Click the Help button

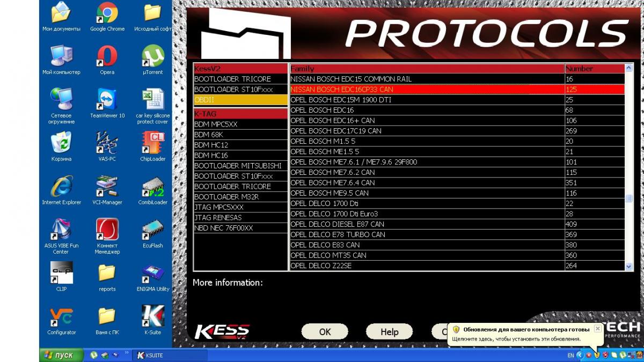pyautogui.click(x=389, y=331)
